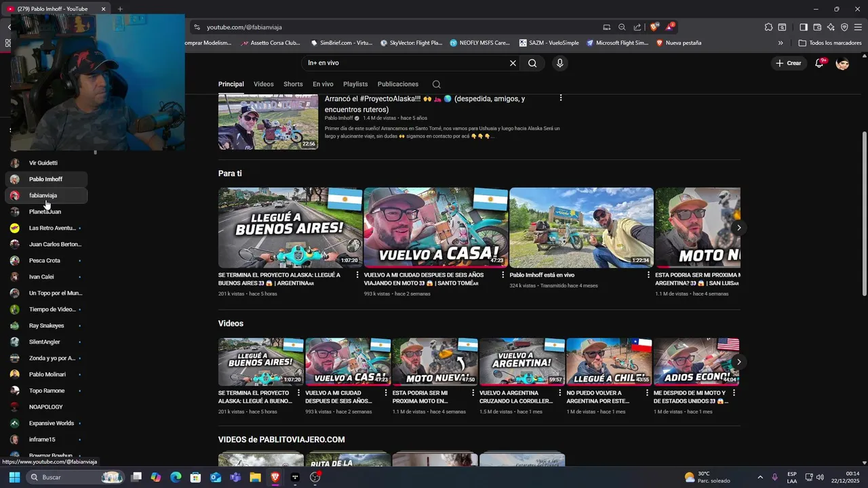
Task: Open the SkyVector Flight Plan bookmark
Action: 411,43
